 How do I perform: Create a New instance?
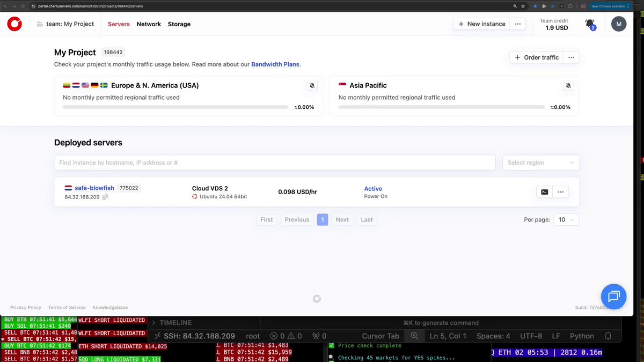tap(482, 24)
